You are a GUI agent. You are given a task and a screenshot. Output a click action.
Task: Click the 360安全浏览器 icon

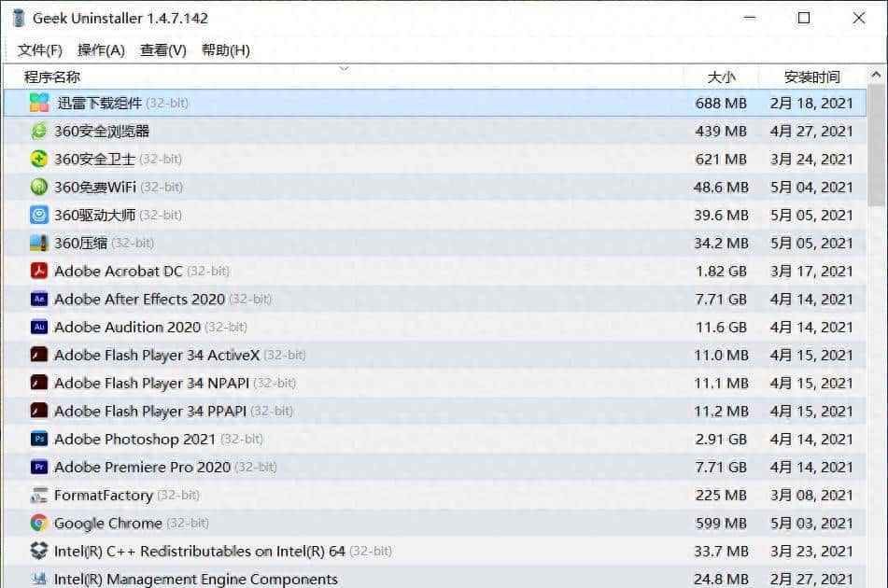pyautogui.click(x=39, y=131)
